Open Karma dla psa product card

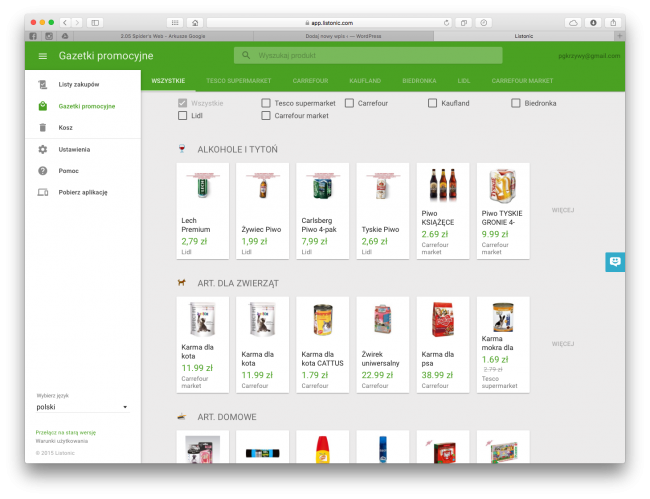(443, 345)
